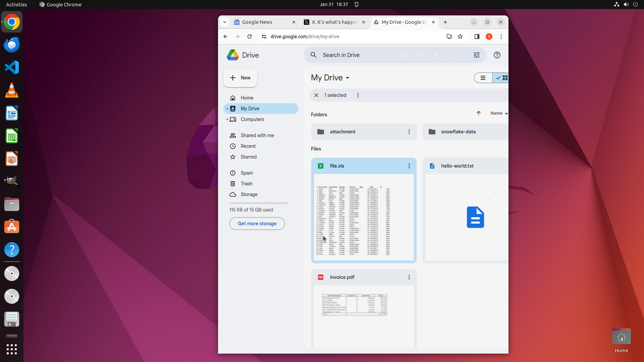Click the New button
The height and width of the screenshot is (362, 644).
click(240, 78)
